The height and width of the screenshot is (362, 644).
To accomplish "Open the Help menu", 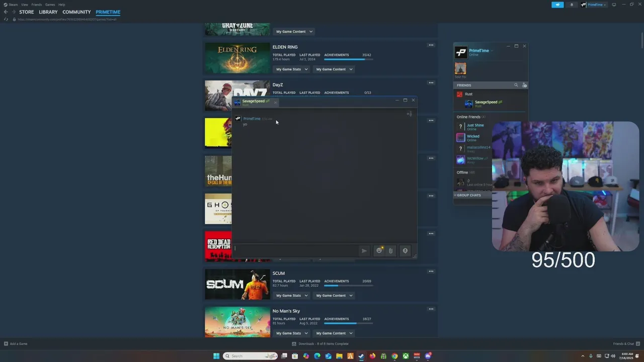I will (x=61, y=5).
